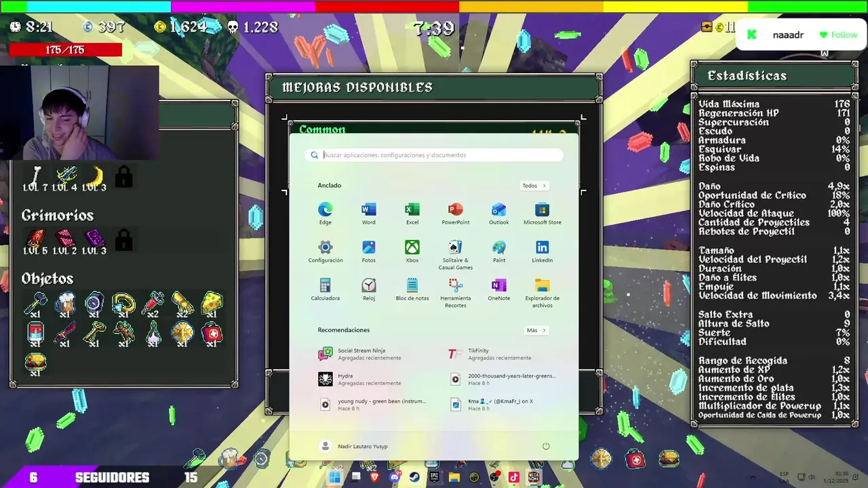Click the locked grimoire slot
The height and width of the screenshot is (488, 868).
(x=123, y=241)
